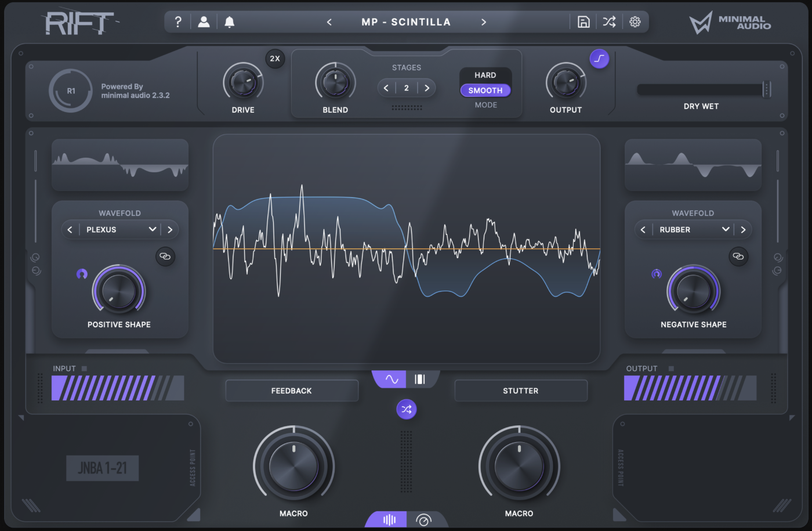Select HARD mode
The width and height of the screenshot is (812, 531).
[x=485, y=75]
